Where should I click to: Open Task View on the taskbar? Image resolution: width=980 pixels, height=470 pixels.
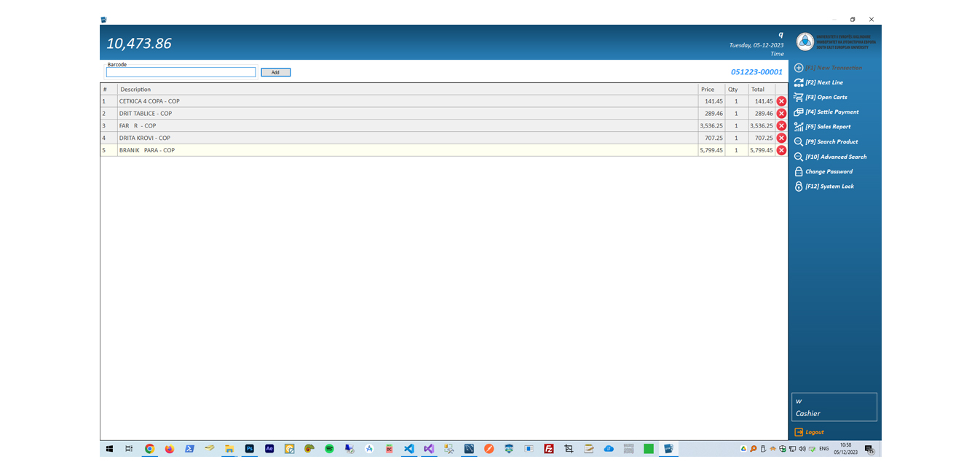pos(129,449)
